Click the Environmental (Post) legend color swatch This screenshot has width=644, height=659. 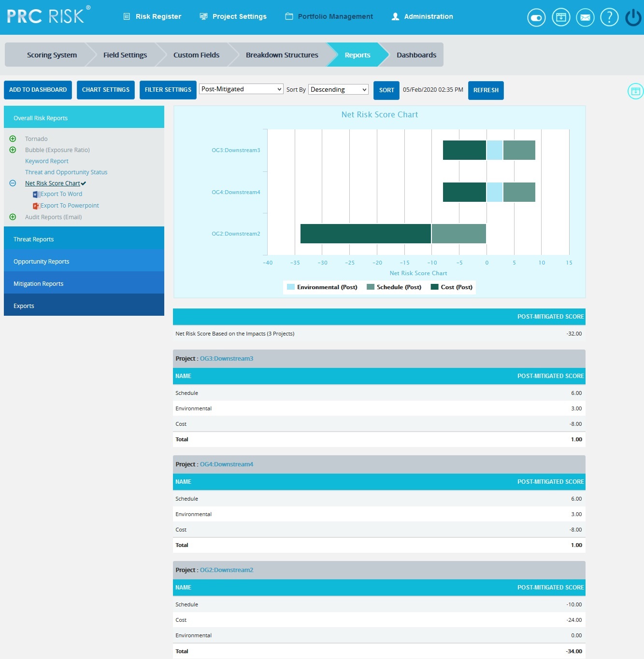[x=290, y=287]
